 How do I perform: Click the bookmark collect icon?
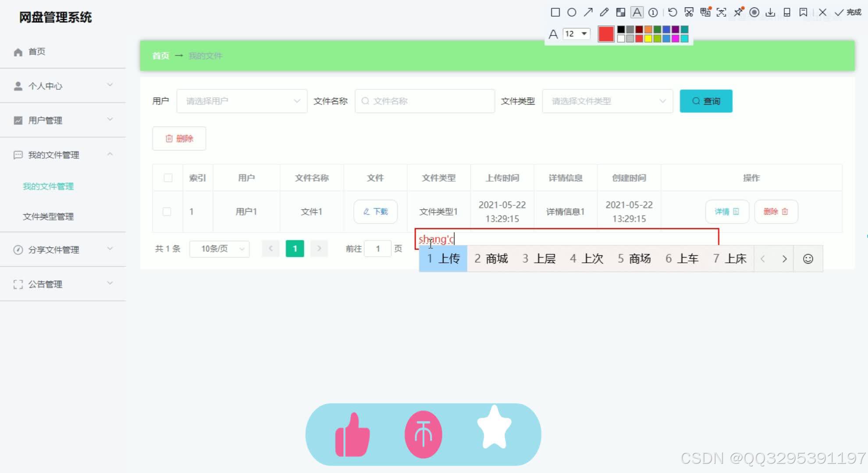coord(803,12)
